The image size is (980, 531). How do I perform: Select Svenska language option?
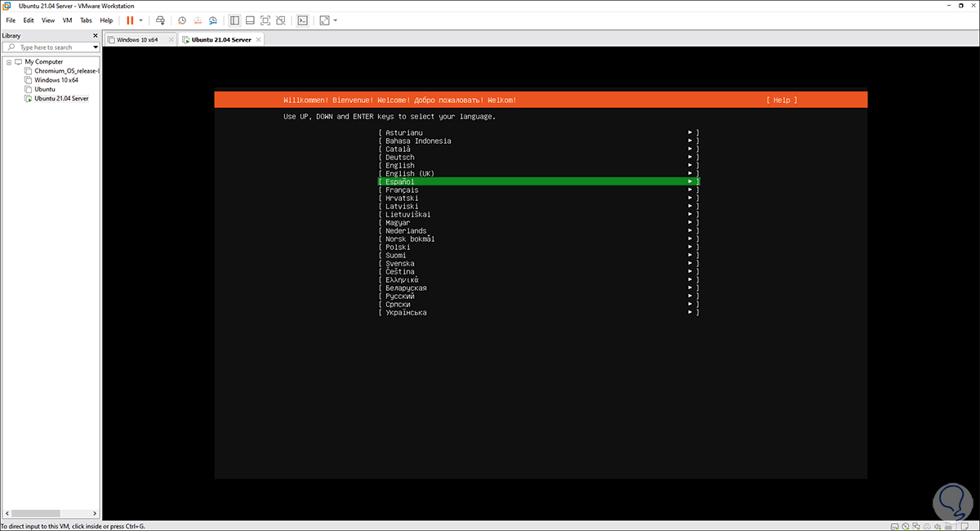539,263
